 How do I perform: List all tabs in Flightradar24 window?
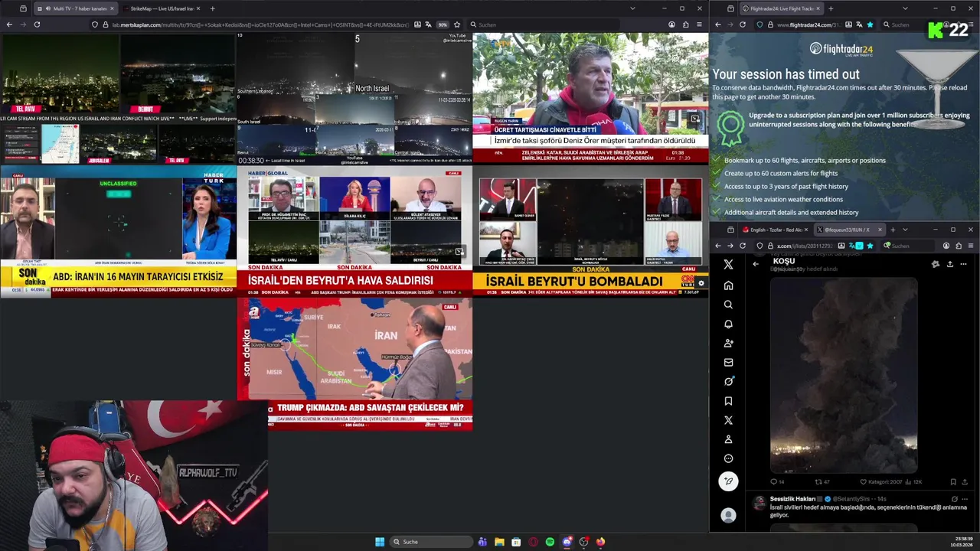[905, 8]
